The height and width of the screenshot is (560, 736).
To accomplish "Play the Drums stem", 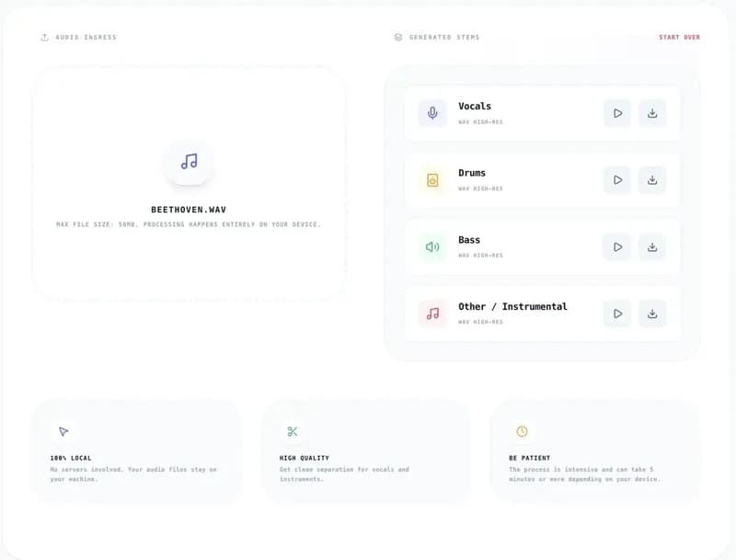I will point(617,180).
